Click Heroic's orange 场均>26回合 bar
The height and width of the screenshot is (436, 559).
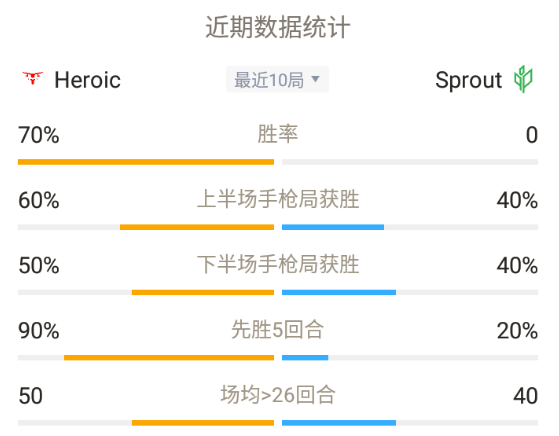click(x=203, y=423)
